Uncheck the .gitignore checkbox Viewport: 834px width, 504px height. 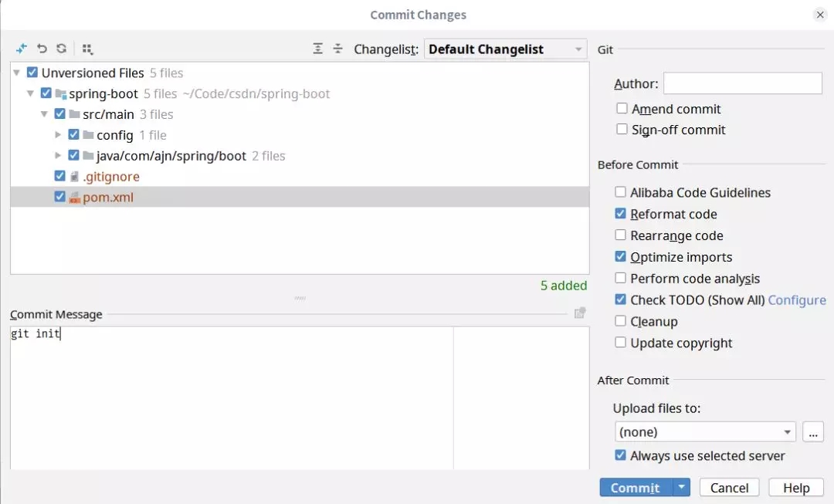coord(60,176)
